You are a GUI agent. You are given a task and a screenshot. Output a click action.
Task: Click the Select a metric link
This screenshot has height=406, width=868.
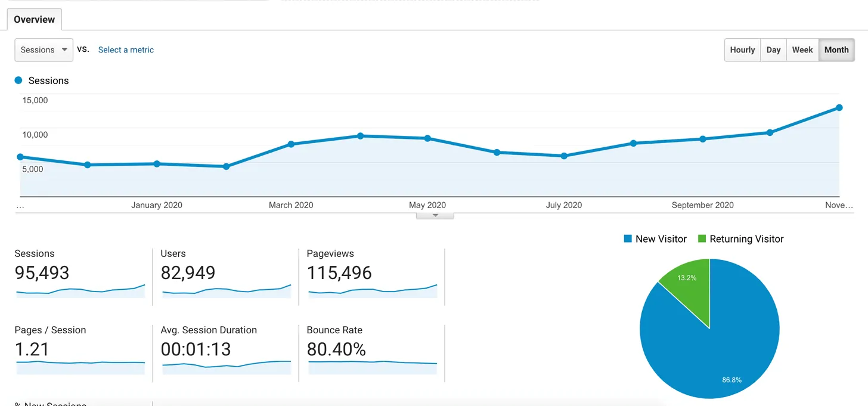click(126, 50)
